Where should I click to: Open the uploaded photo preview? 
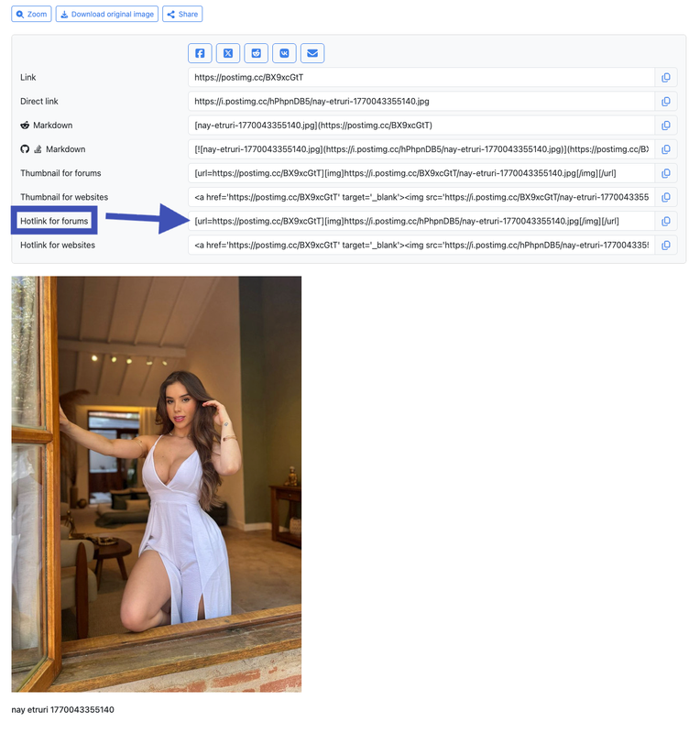(156, 484)
